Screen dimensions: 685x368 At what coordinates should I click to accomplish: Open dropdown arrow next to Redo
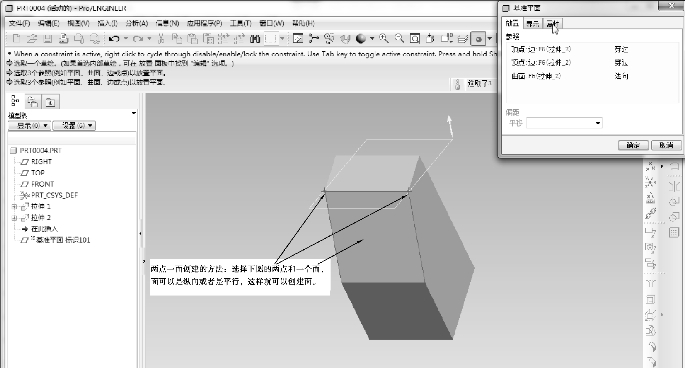(x=149, y=38)
